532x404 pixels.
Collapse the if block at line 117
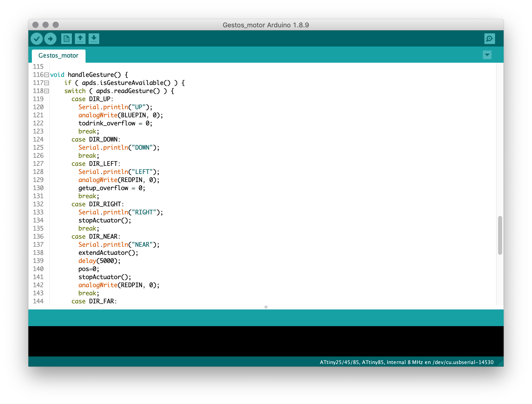tap(47, 83)
